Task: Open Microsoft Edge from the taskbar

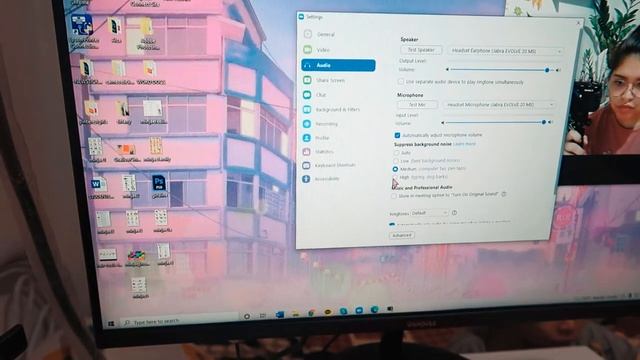Action: coord(374,310)
